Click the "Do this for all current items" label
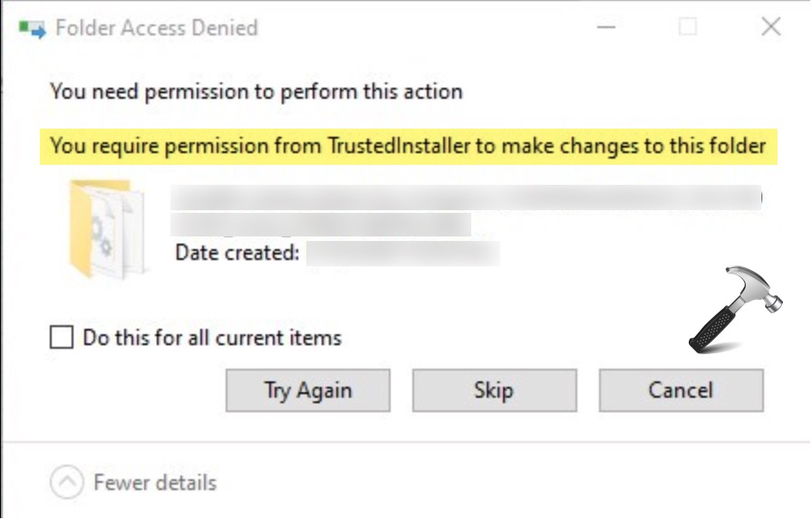The height and width of the screenshot is (520, 812). [x=212, y=339]
